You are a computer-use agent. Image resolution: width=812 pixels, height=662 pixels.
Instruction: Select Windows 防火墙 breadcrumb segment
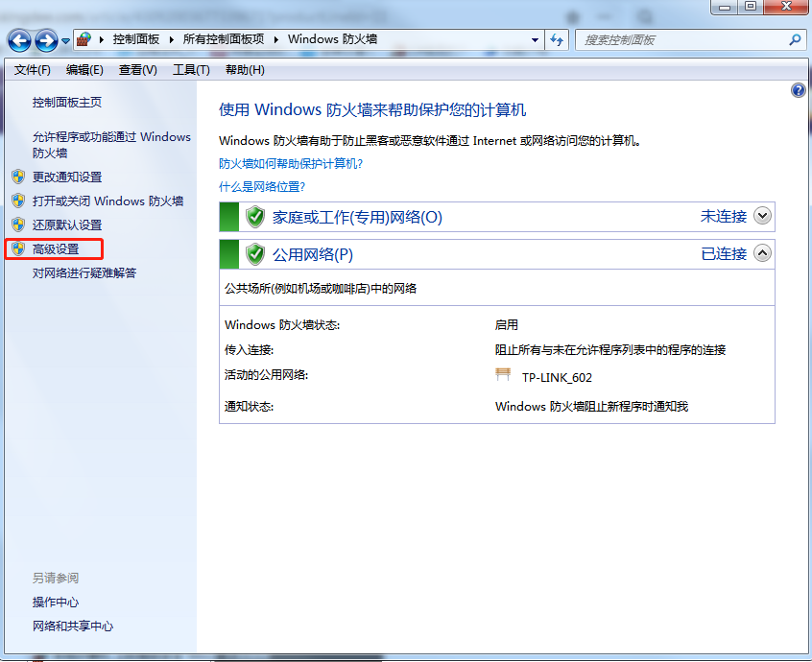[332, 39]
